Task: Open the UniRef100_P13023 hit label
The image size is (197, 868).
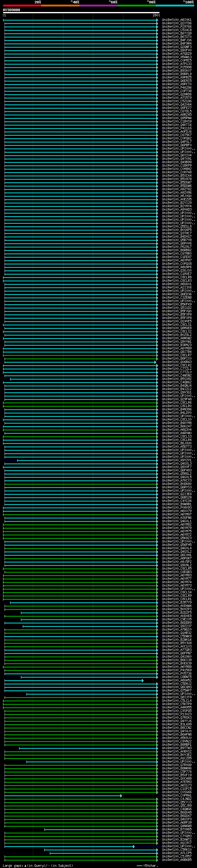Action: pyautogui.click(x=176, y=714)
